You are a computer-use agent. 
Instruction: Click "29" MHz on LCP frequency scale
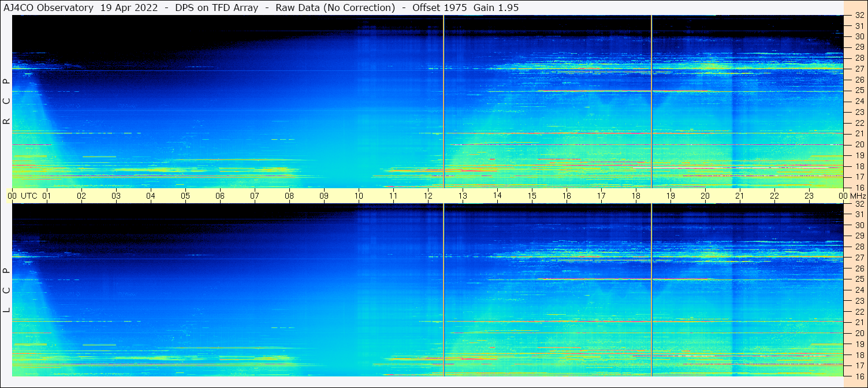(x=859, y=236)
